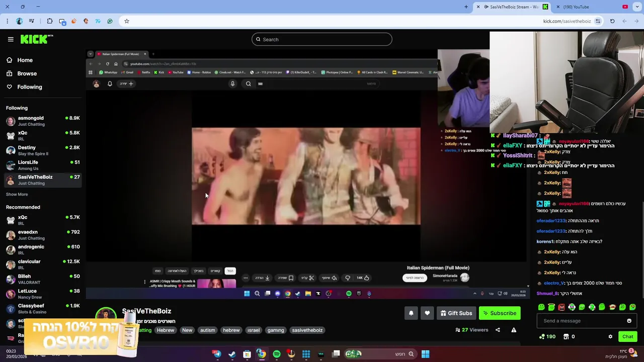The height and width of the screenshot is (362, 644).
Task: Open the chat shop icon
Action: 566,337
